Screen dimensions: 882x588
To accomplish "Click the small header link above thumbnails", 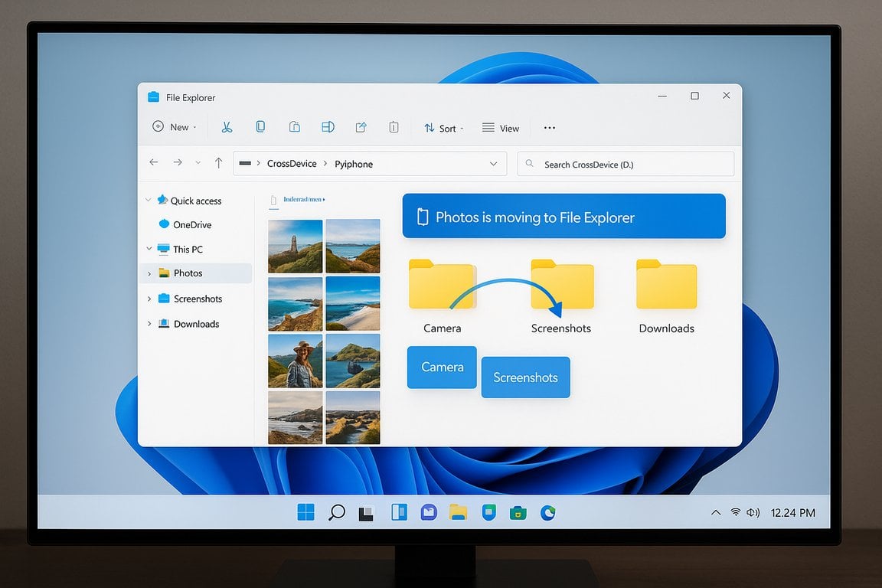I will [x=304, y=199].
